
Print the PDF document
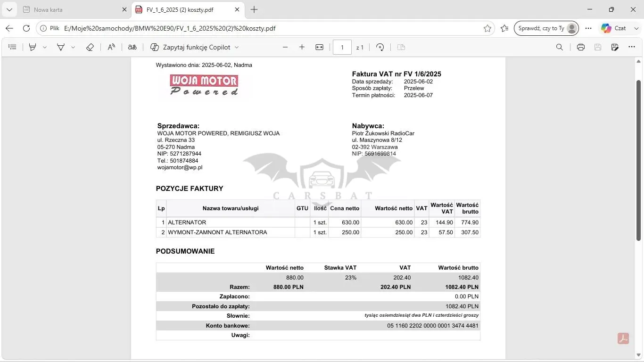click(581, 47)
